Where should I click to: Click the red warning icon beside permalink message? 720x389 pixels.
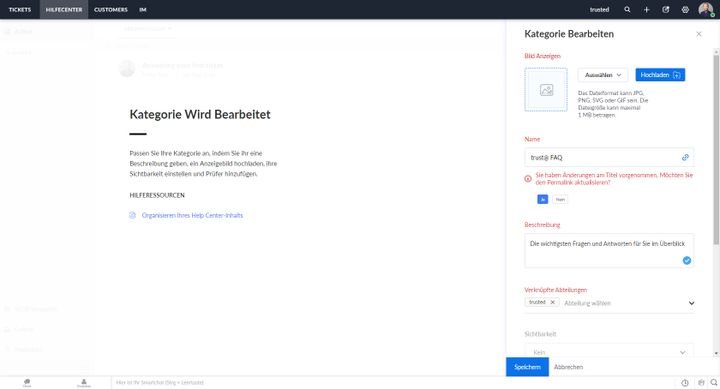(528, 179)
